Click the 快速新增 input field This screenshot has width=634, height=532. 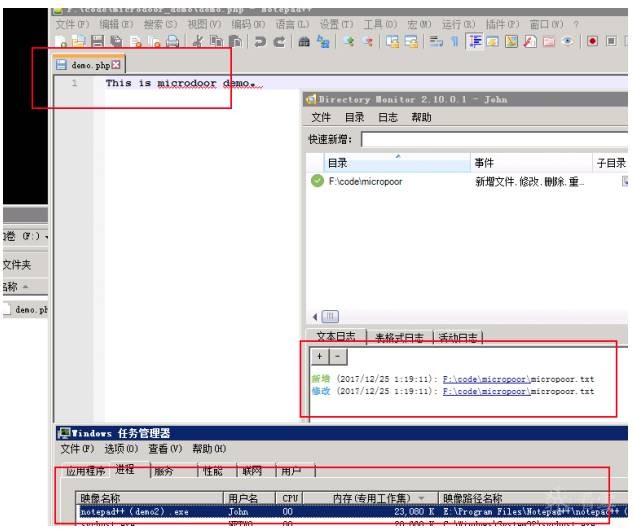coord(490,139)
